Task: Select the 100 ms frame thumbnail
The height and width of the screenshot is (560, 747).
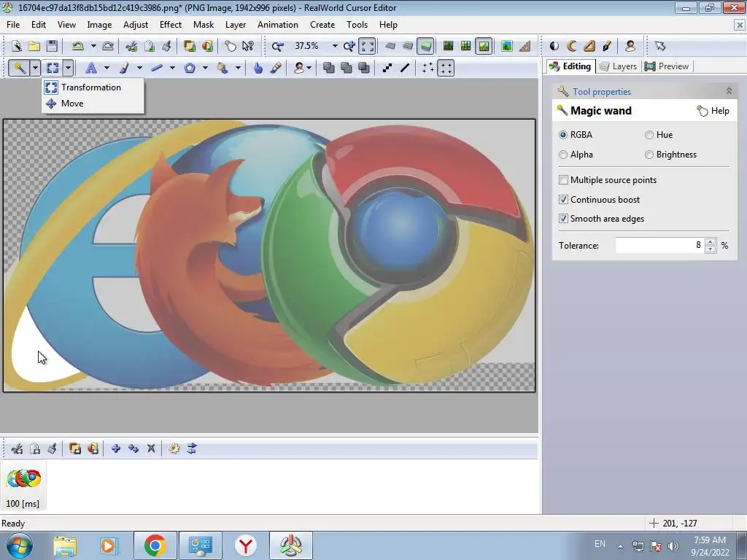Action: point(23,486)
